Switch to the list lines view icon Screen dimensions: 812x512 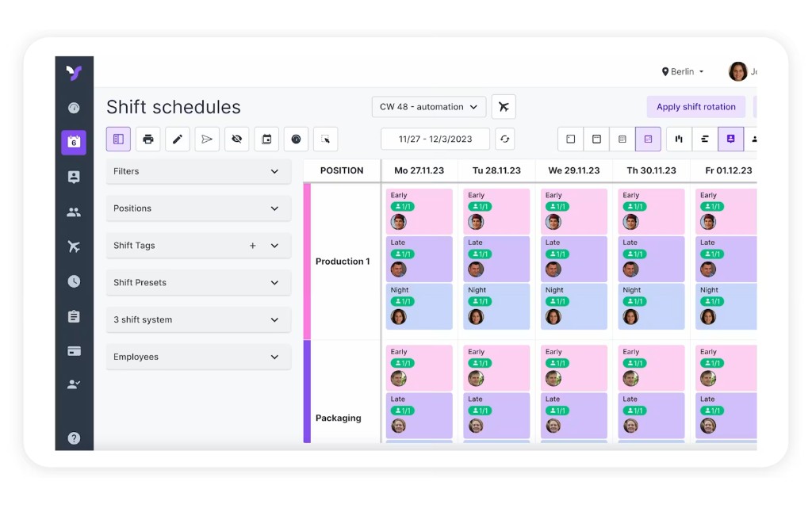(622, 139)
